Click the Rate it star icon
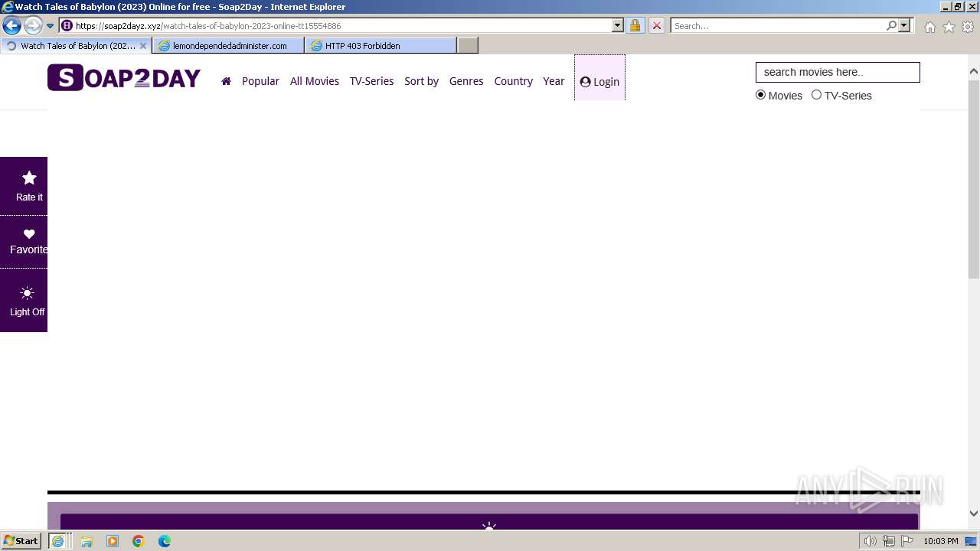This screenshot has width=980, height=551. (29, 178)
